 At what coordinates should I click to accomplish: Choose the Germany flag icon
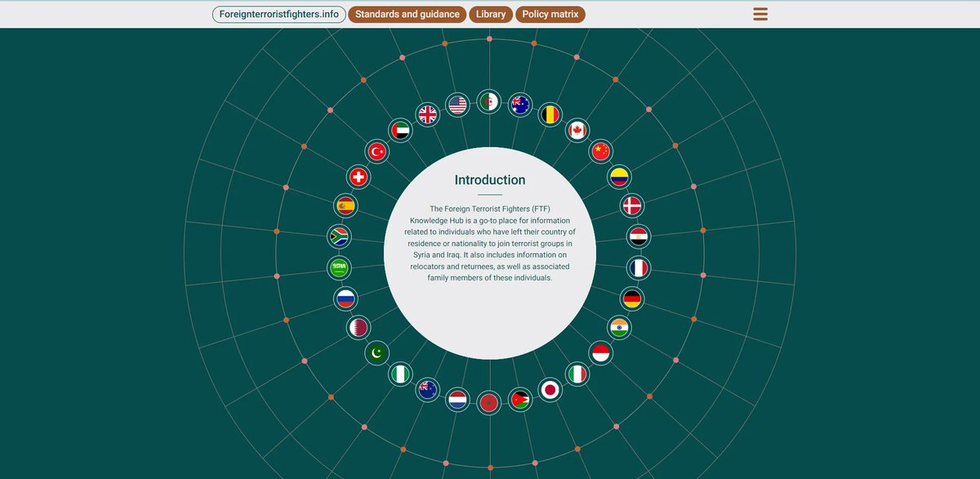point(632,299)
